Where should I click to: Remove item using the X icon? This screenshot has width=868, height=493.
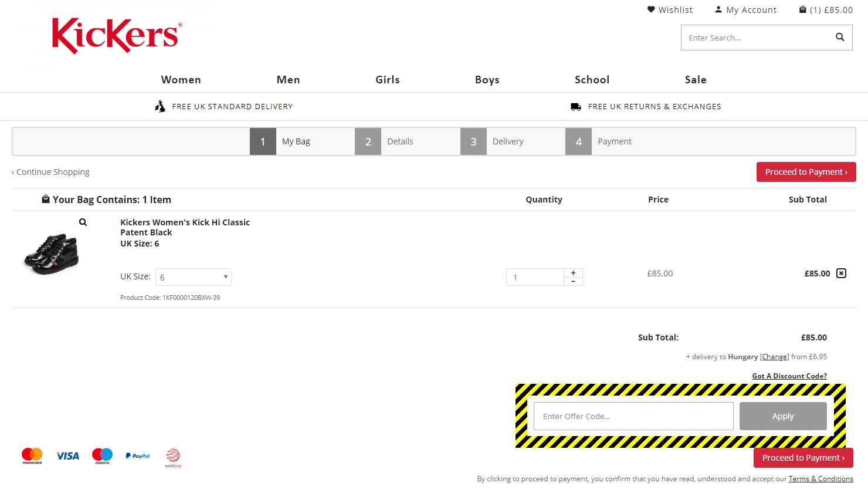click(841, 273)
